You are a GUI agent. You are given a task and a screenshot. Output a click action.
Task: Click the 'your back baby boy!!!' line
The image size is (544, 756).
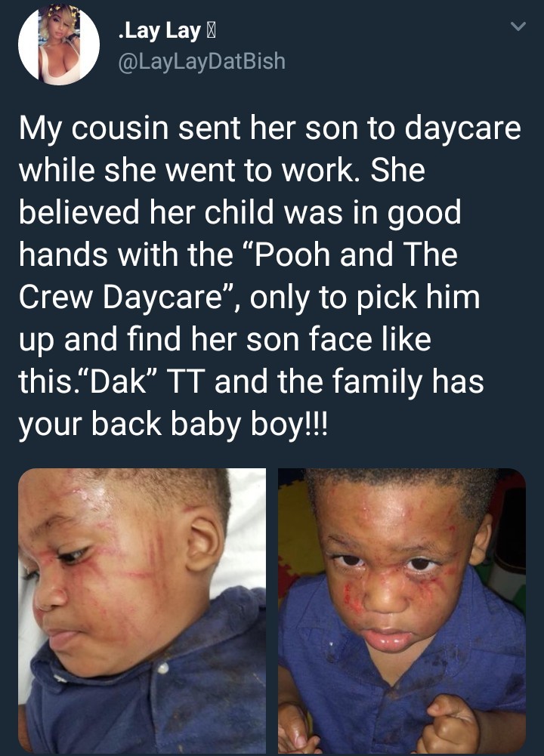pos(173,424)
